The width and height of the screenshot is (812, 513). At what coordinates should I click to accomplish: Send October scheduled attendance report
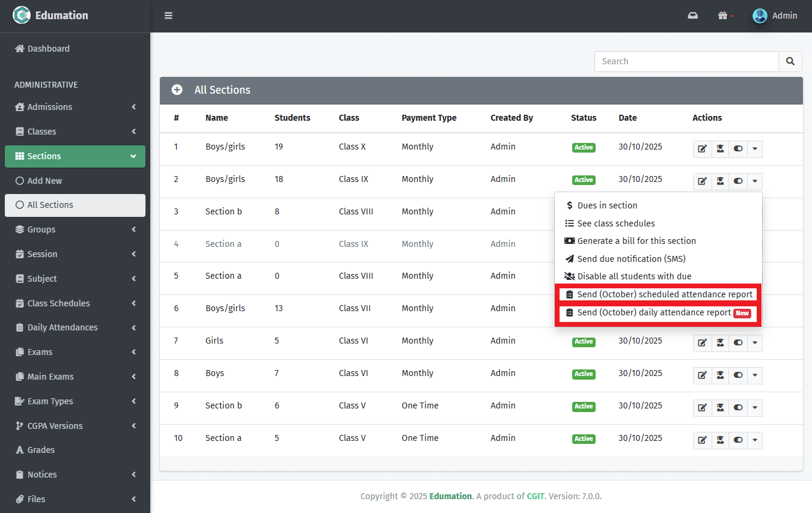pos(658,294)
